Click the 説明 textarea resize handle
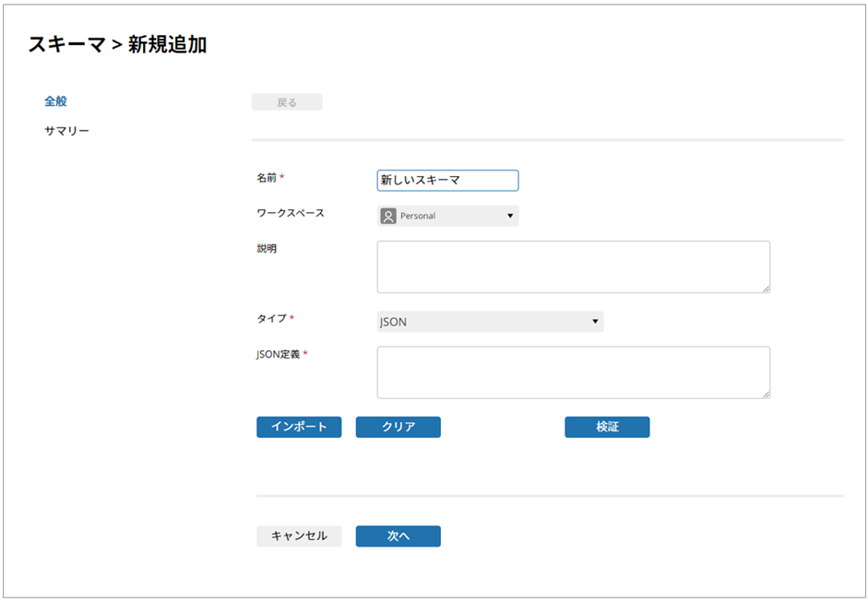868x600 pixels. tap(765, 288)
